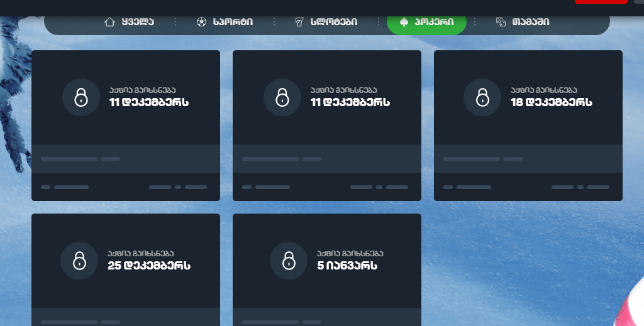
Task: Click "აქცია გაიხსნება" label above 25 დეკემბერს
Action: click(141, 253)
